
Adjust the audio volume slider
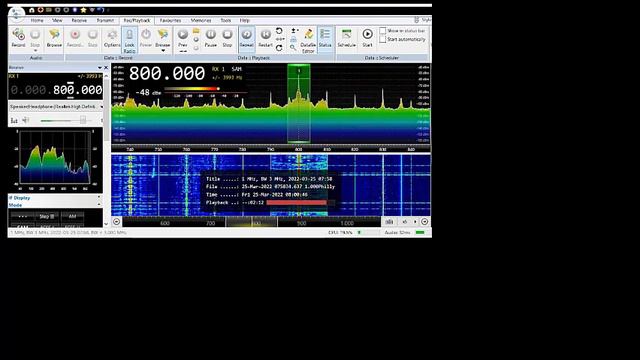pyautogui.click(x=83, y=120)
